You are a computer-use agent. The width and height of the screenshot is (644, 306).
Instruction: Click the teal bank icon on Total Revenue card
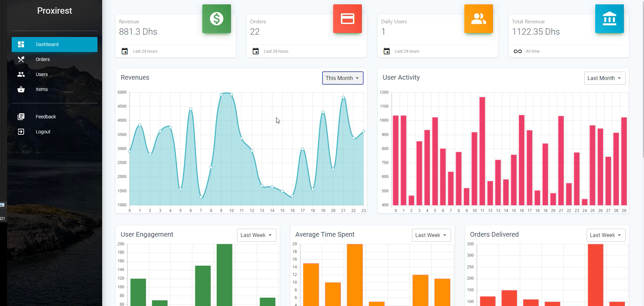[609, 19]
